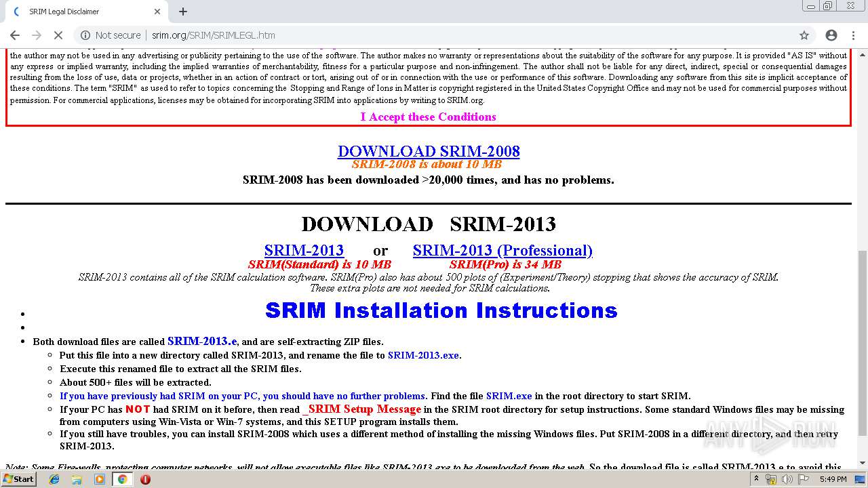This screenshot has width=868, height=488.
Task: Click 'SRIM(Standard) is 10 MB' text
Action: tap(319, 264)
